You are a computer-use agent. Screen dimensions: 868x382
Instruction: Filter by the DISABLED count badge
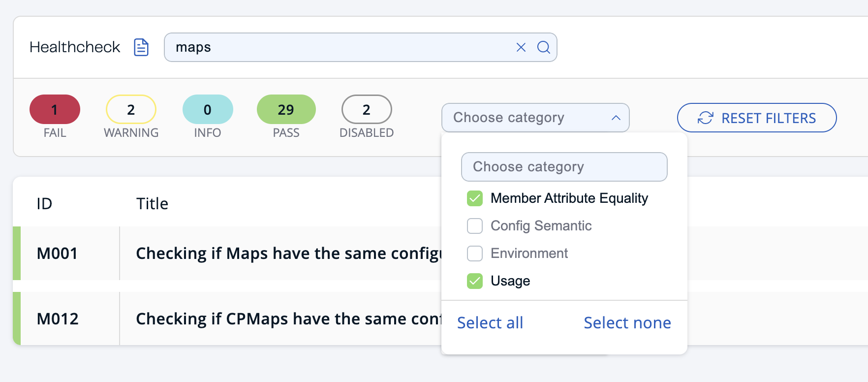tap(366, 109)
